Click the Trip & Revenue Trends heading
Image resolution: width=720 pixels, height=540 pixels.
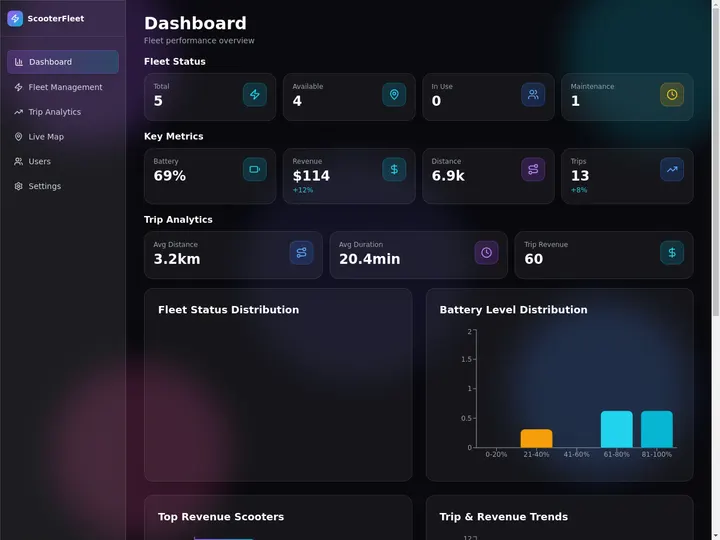tap(504, 517)
